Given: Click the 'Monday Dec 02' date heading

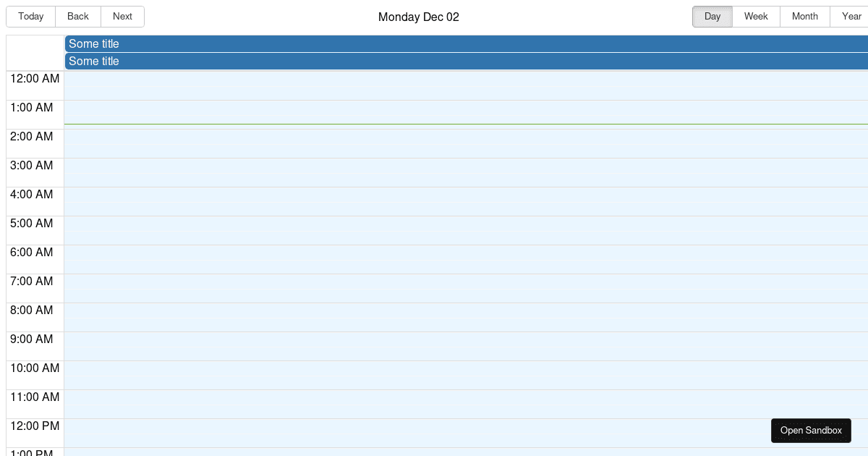Looking at the screenshot, I should point(418,17).
